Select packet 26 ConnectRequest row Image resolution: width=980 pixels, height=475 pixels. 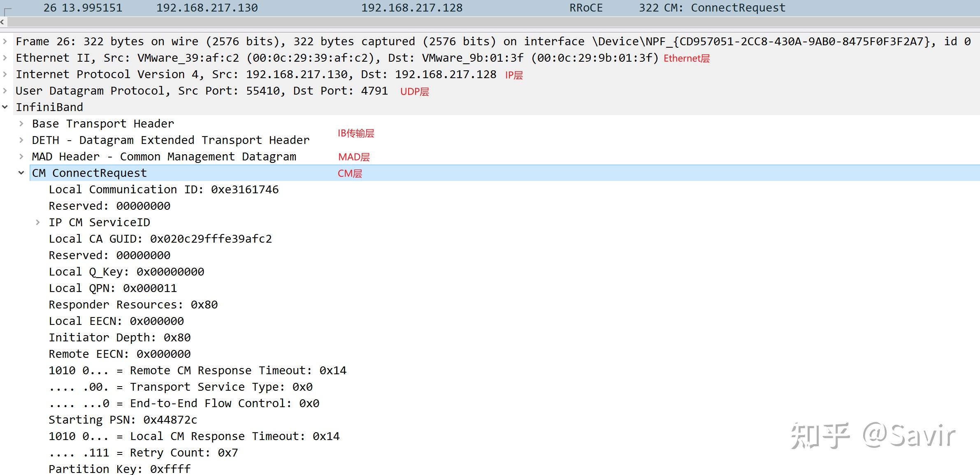[411, 8]
